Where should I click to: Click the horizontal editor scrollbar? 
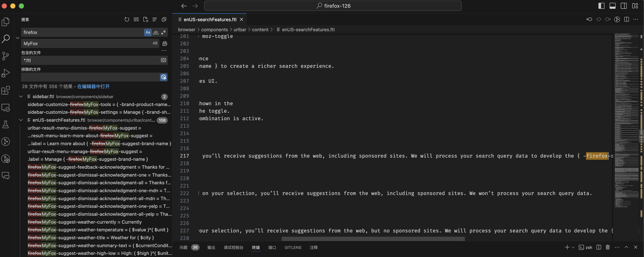point(373,239)
